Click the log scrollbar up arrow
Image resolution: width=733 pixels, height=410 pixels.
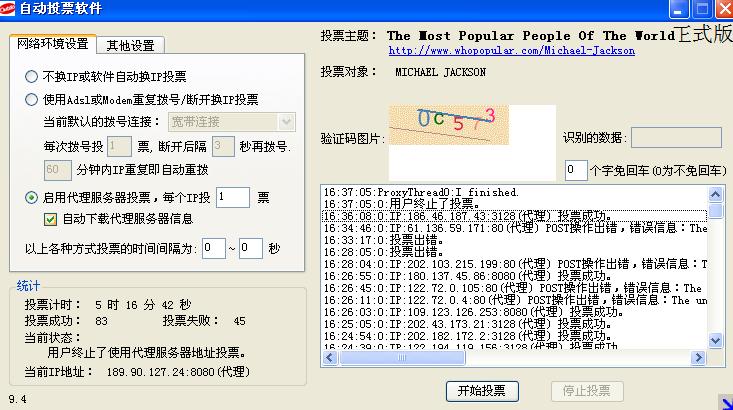click(714, 191)
